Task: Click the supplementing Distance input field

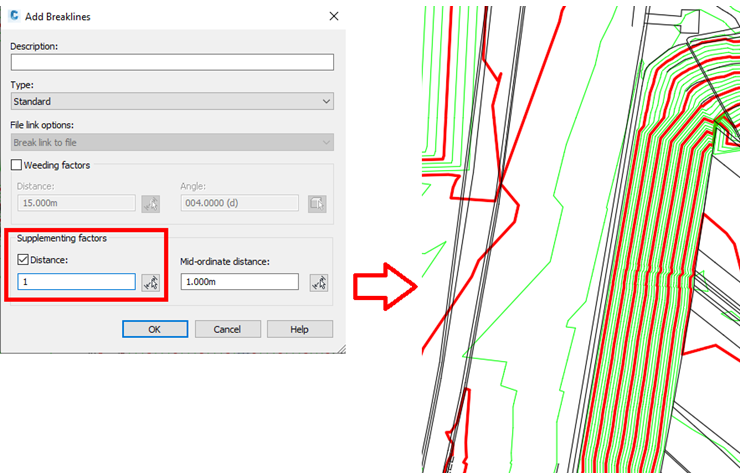Action: coord(76,282)
